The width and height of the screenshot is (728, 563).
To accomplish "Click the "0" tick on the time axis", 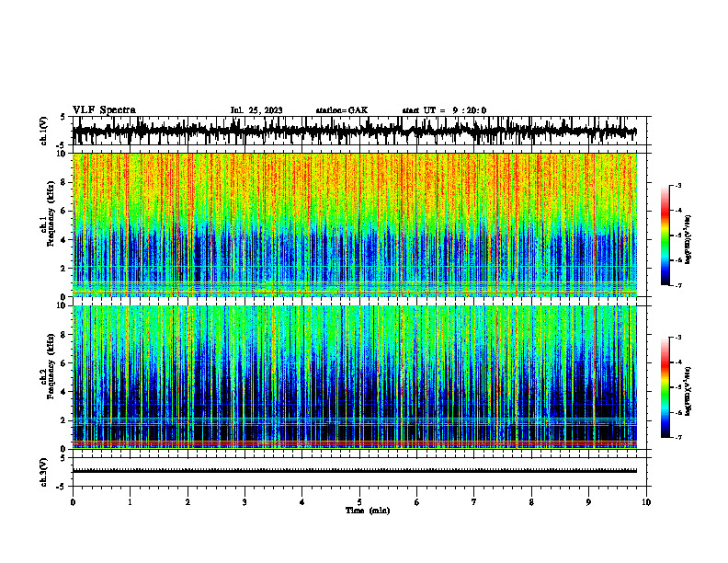I will pos(73,502).
